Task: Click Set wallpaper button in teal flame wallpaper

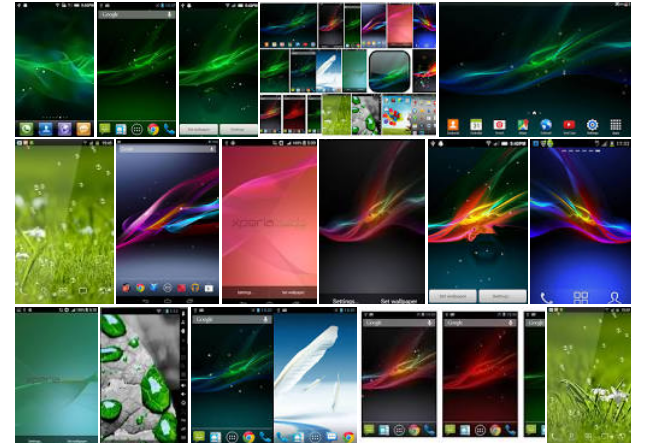Action: (x=453, y=296)
